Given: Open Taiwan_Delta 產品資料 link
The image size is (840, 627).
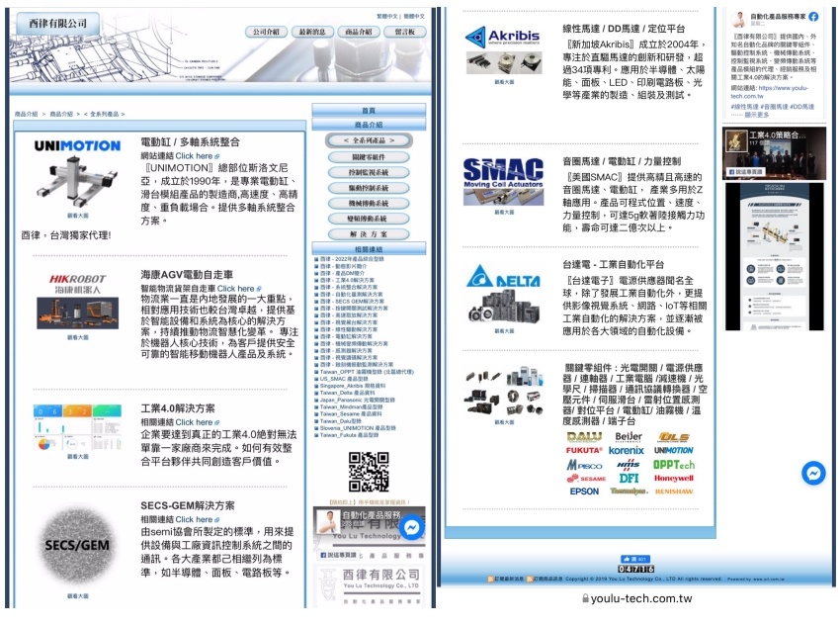Looking at the screenshot, I should tap(347, 393).
